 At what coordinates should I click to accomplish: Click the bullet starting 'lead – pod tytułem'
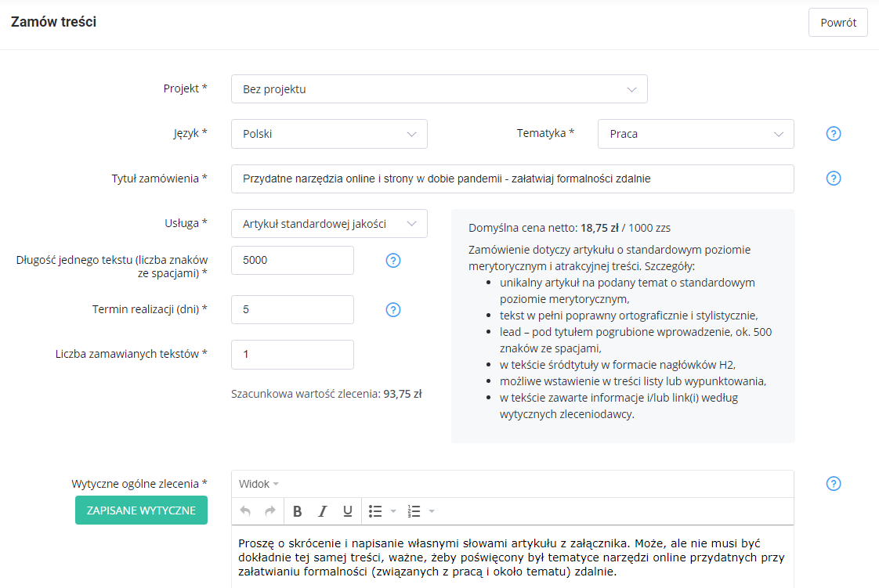tap(635, 341)
